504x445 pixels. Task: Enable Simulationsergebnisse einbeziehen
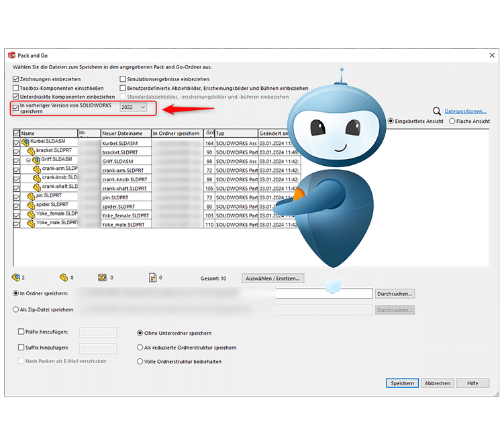122,79
